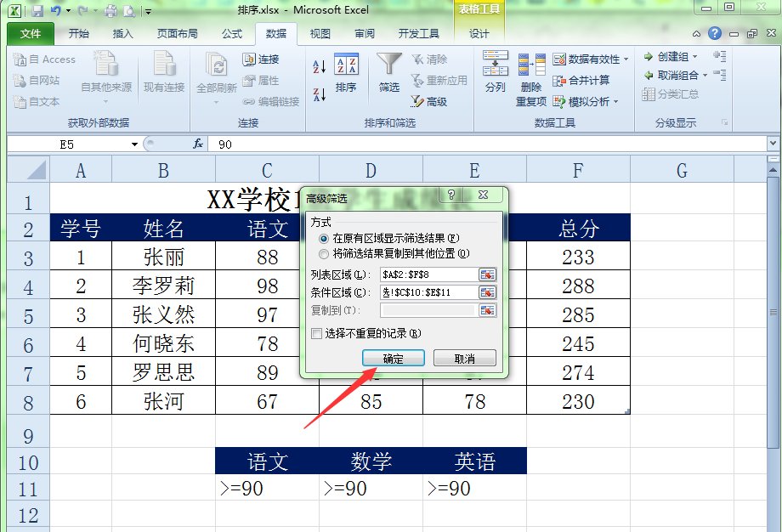The width and height of the screenshot is (782, 532).
Task: Switch to 插入 tab
Action: click(x=122, y=33)
